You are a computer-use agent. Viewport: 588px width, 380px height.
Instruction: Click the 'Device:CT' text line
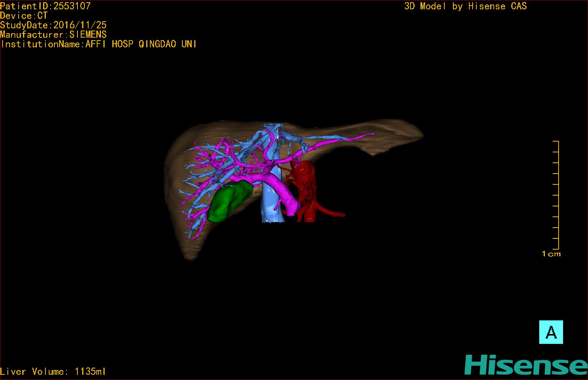[x=24, y=16]
